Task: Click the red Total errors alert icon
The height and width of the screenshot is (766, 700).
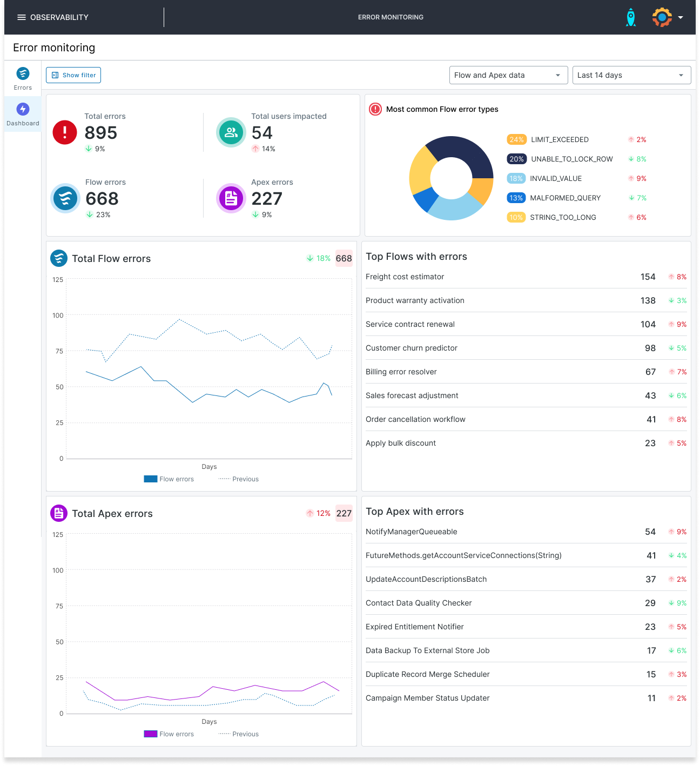Action: coord(65,132)
